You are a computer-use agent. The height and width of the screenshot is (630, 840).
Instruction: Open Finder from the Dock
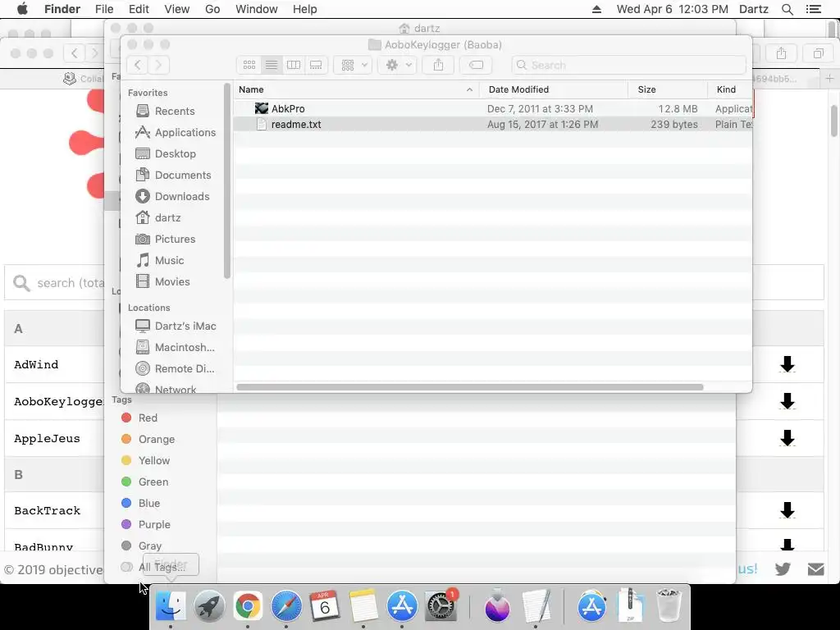(171, 606)
